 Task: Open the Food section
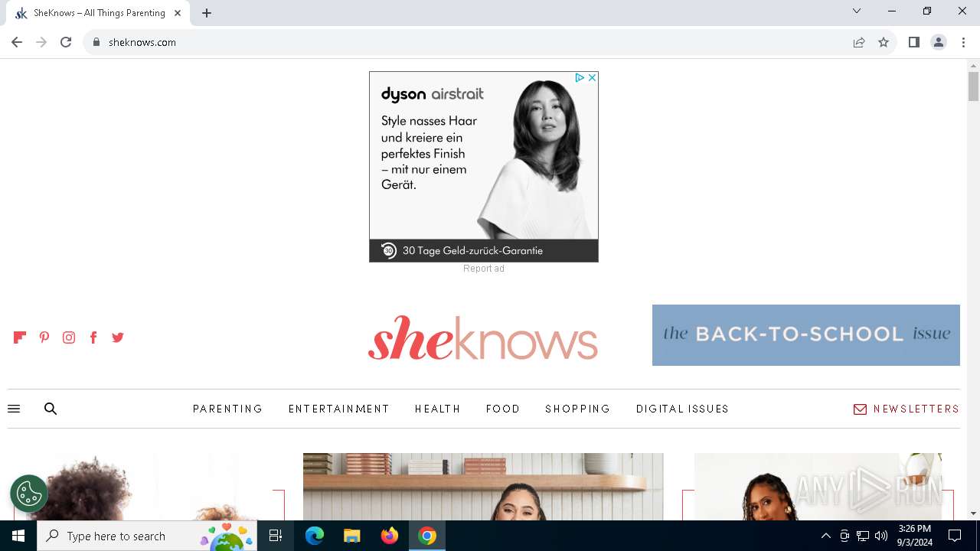(x=503, y=409)
